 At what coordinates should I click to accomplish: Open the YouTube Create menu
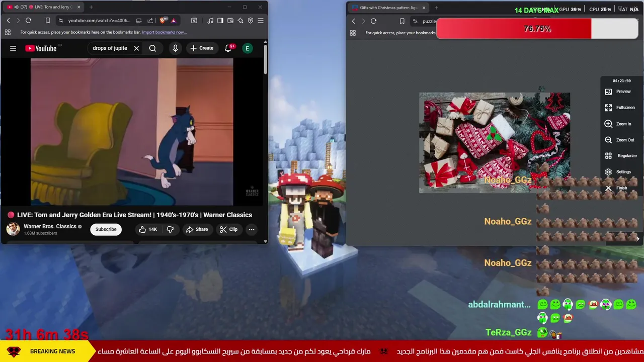(x=202, y=48)
